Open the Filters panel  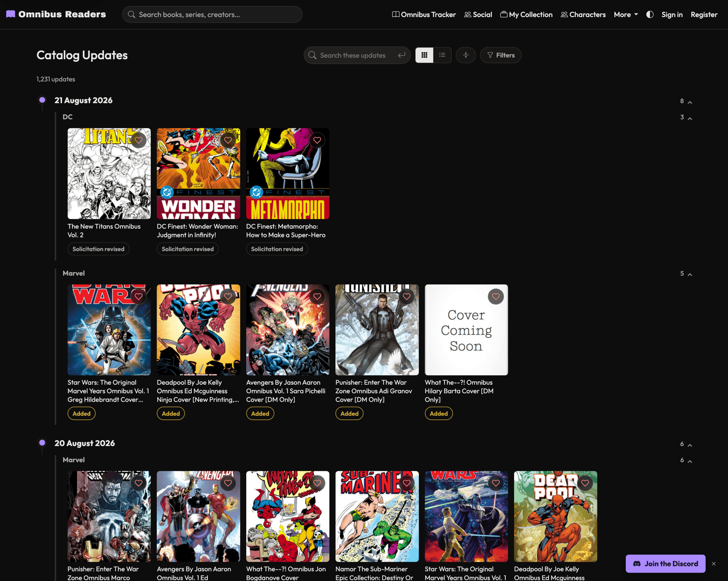click(x=500, y=55)
